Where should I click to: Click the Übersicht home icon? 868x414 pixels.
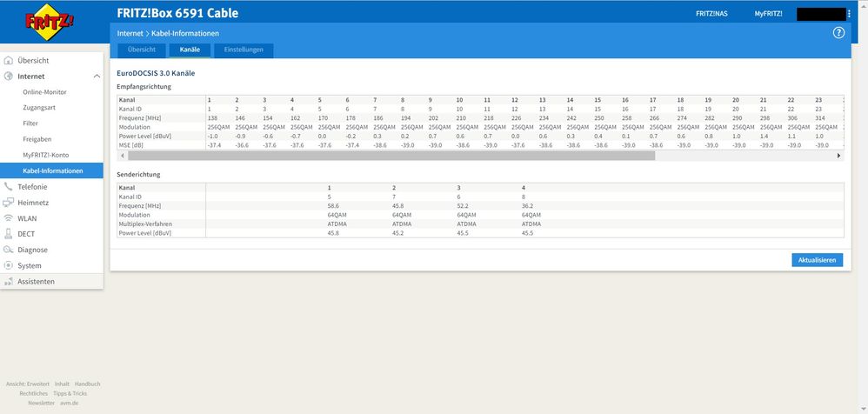[9, 60]
